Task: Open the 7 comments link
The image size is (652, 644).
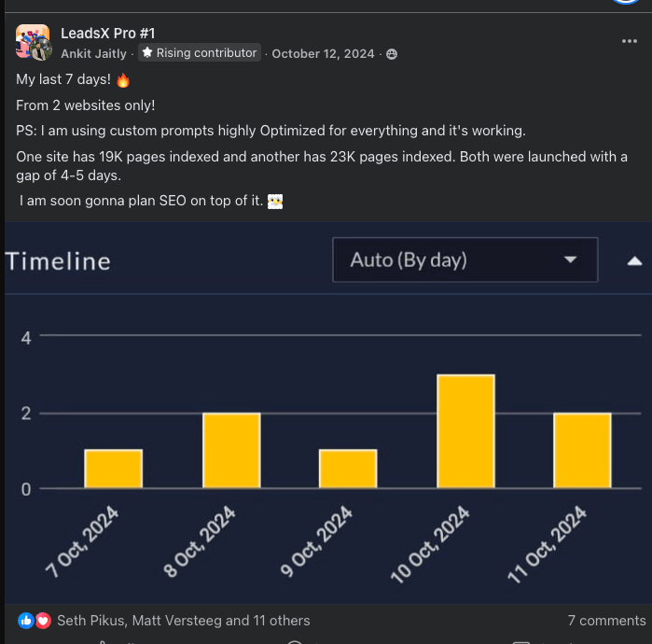Action: (606, 621)
